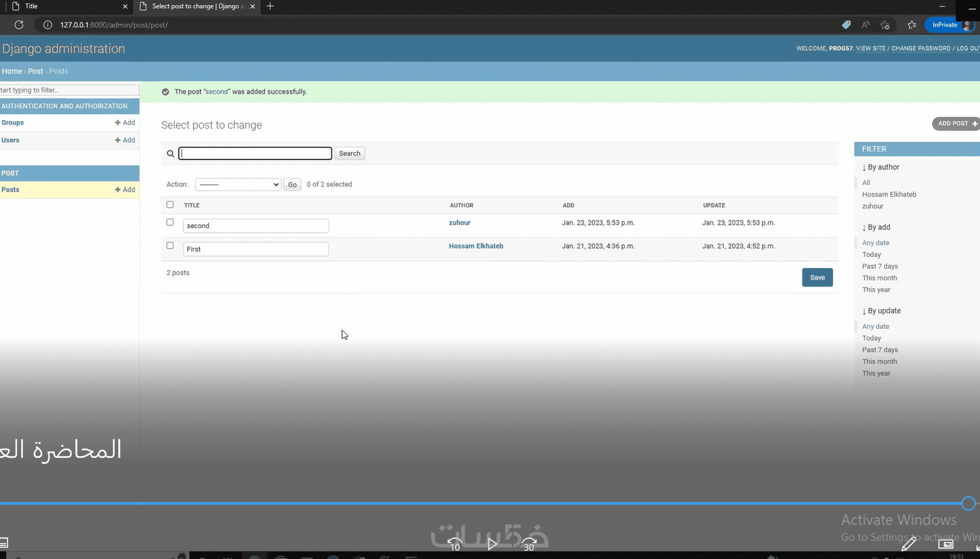Screen dimensions: 980x559
Task: Open the "second" link in success message
Action: coord(217,92)
